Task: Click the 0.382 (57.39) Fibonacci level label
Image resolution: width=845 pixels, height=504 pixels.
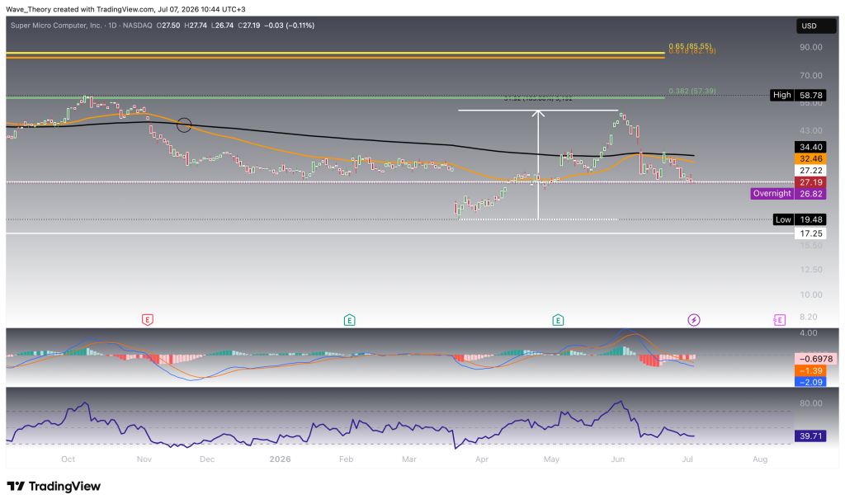Action: (x=692, y=91)
